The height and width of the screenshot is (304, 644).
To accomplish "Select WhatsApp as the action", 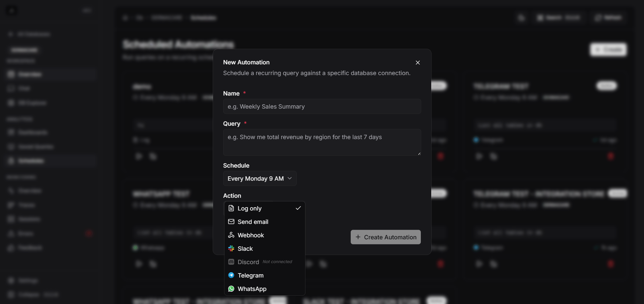I will (264, 289).
